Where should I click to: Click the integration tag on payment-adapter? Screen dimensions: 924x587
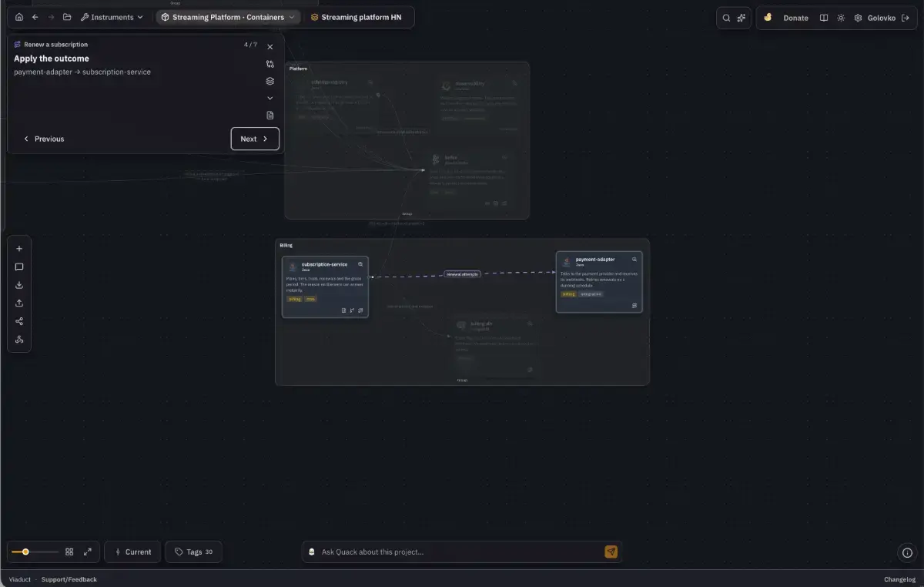[x=591, y=293]
